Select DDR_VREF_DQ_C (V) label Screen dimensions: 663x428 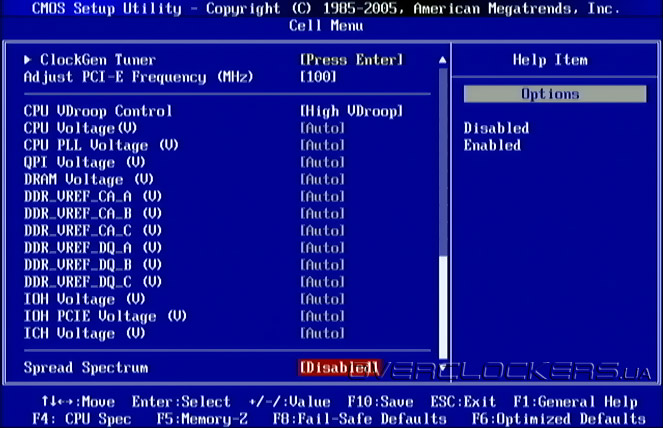point(93,282)
